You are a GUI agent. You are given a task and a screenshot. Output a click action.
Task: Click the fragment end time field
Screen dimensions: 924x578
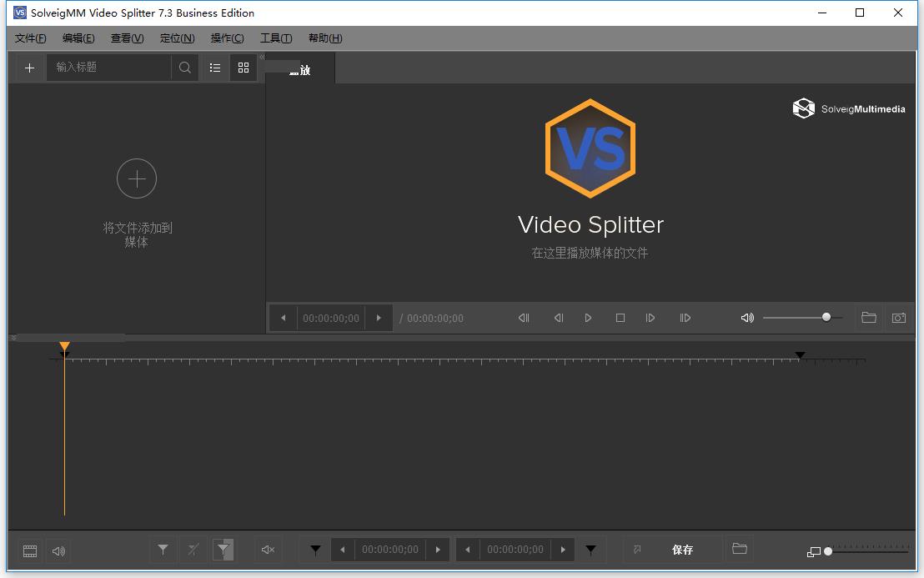(515, 550)
